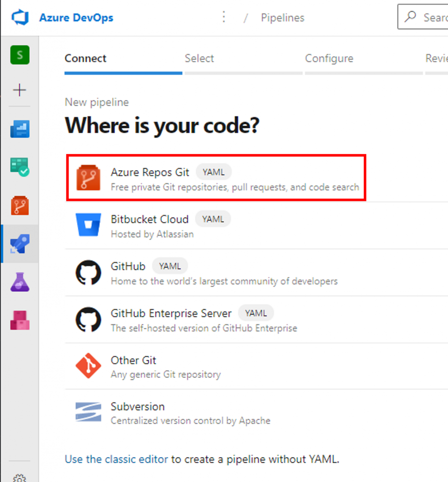Click the Use the classic editor link
The width and height of the screenshot is (448, 482).
tap(116, 459)
